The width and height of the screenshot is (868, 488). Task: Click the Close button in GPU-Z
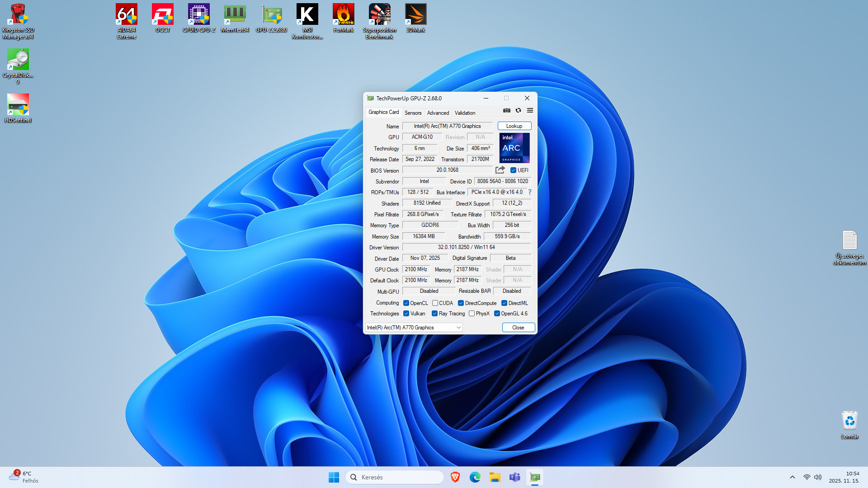point(518,328)
